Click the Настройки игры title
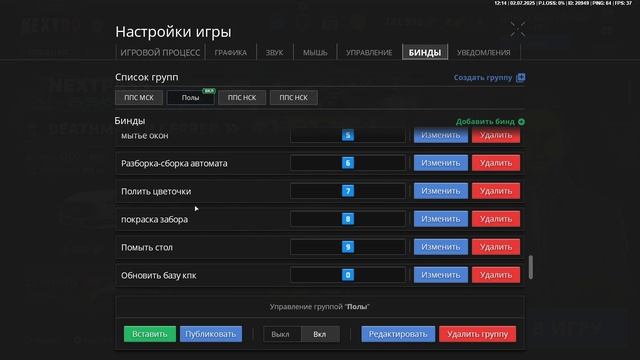Viewport: 640px width, 360px height. click(x=173, y=32)
